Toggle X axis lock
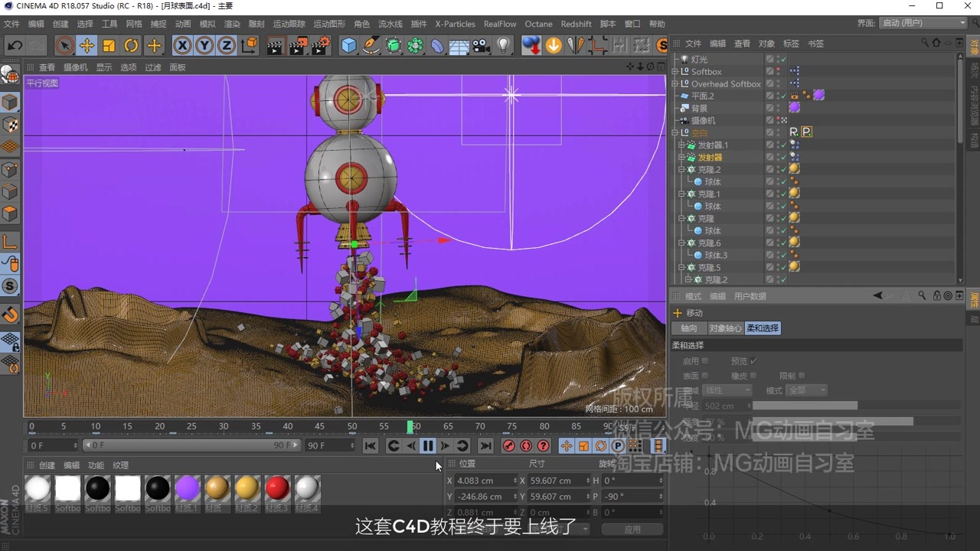Screen dimensions: 980x551 182,46
